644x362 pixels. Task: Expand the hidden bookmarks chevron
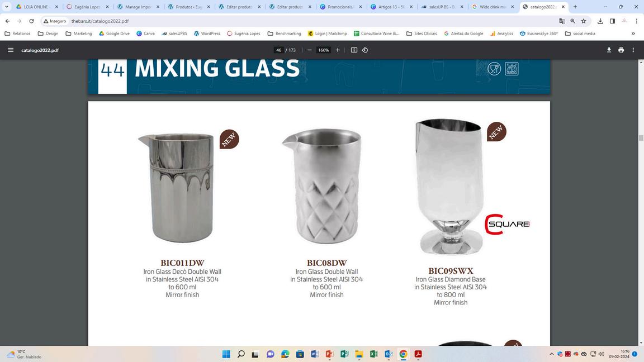[633, 34]
